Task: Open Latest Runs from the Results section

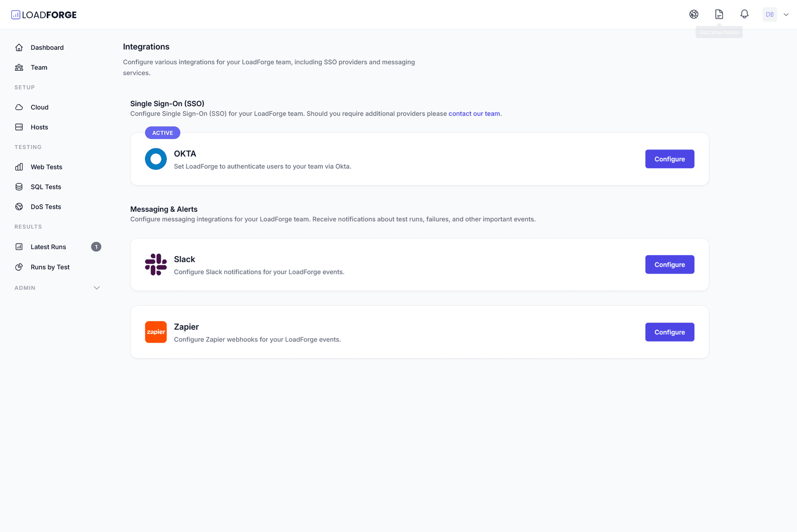Action: click(48, 247)
